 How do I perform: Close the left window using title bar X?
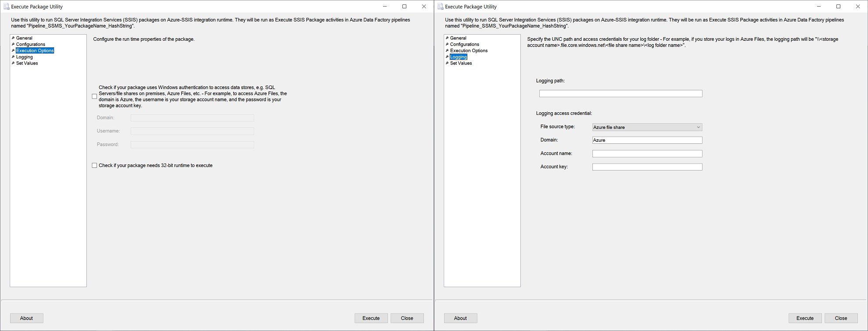(424, 7)
